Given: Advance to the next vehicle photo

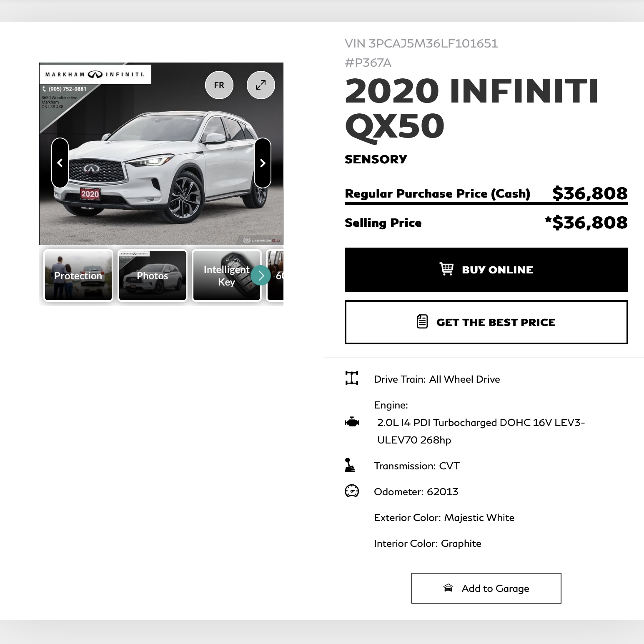Looking at the screenshot, I should point(263,163).
